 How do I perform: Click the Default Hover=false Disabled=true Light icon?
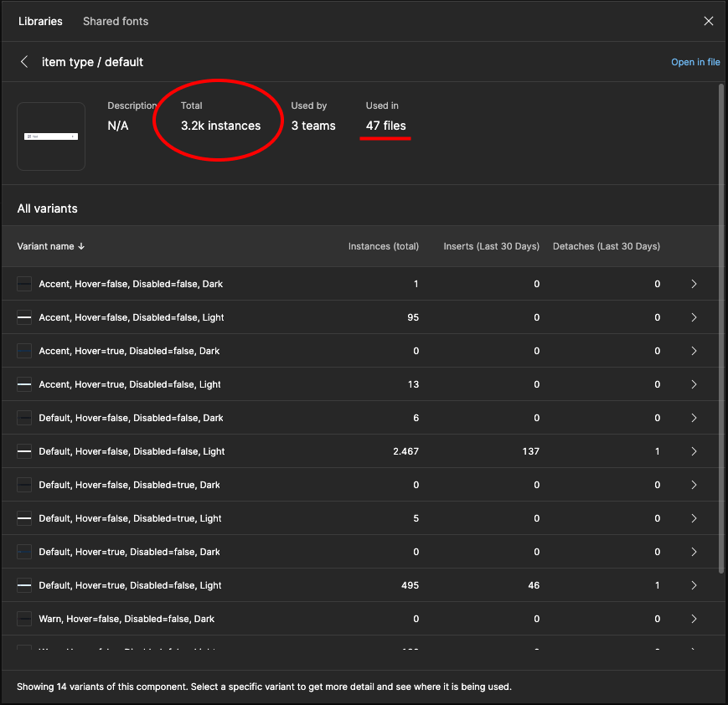pyautogui.click(x=24, y=518)
